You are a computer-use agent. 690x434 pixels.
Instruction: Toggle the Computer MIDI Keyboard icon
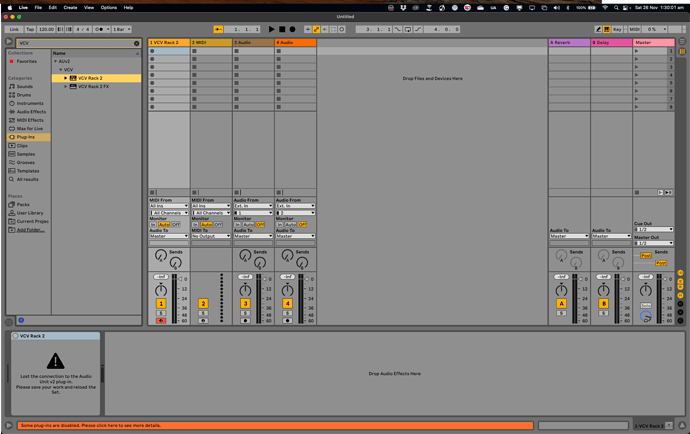pyautogui.click(x=606, y=29)
